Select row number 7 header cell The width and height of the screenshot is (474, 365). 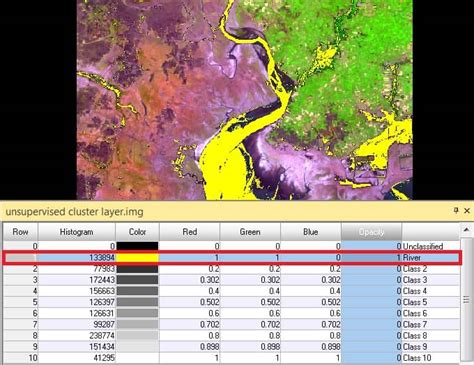pyautogui.click(x=21, y=324)
